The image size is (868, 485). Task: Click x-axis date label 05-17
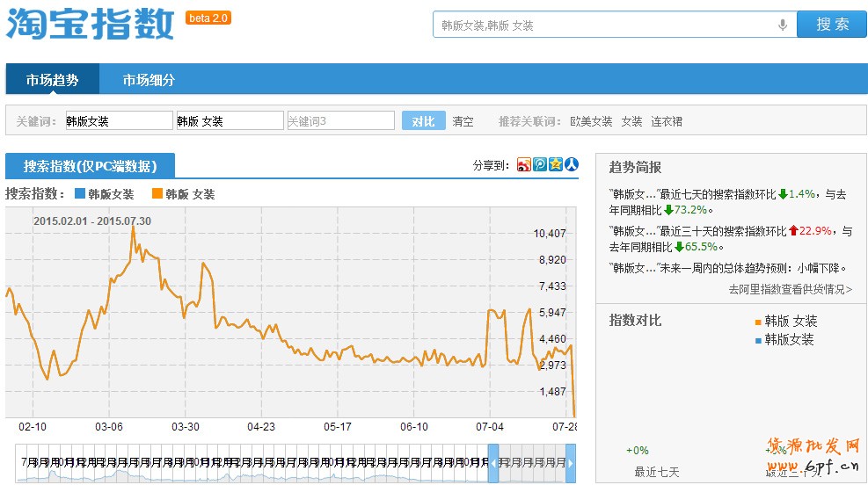[x=338, y=427]
